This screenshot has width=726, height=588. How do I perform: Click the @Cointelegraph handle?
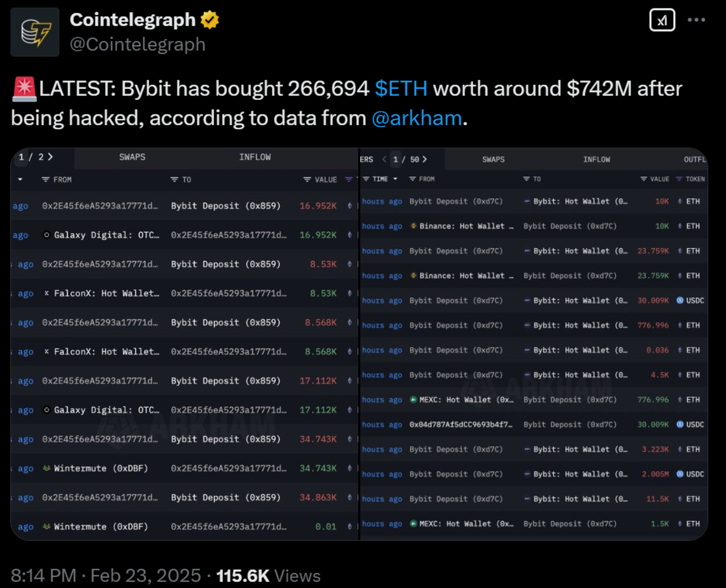(x=137, y=44)
